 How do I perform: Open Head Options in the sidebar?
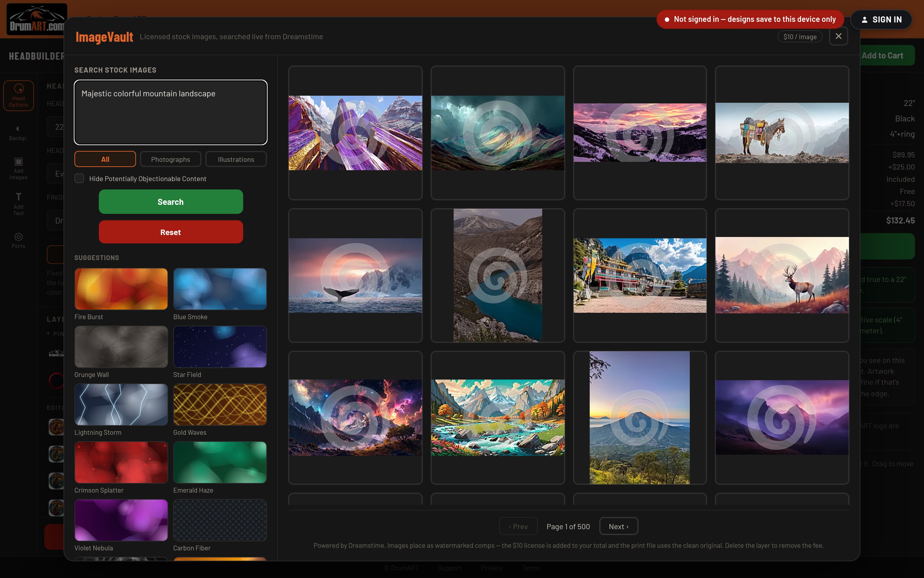18,96
